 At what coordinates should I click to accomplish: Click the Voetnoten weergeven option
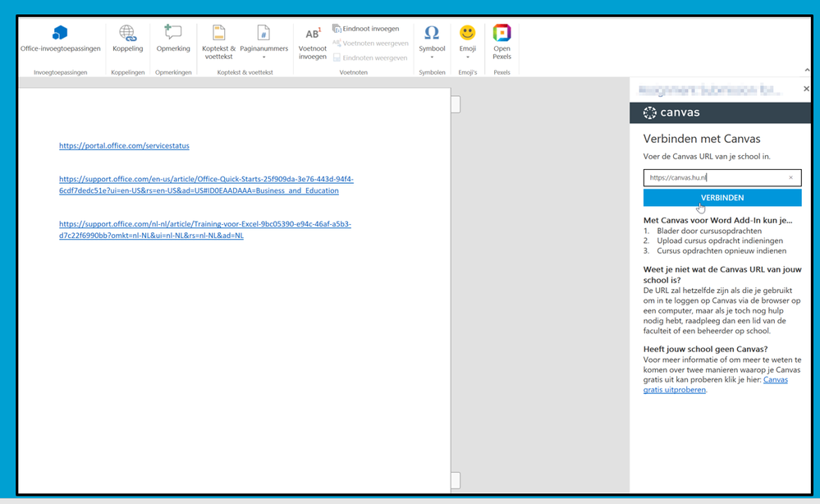[x=370, y=44]
